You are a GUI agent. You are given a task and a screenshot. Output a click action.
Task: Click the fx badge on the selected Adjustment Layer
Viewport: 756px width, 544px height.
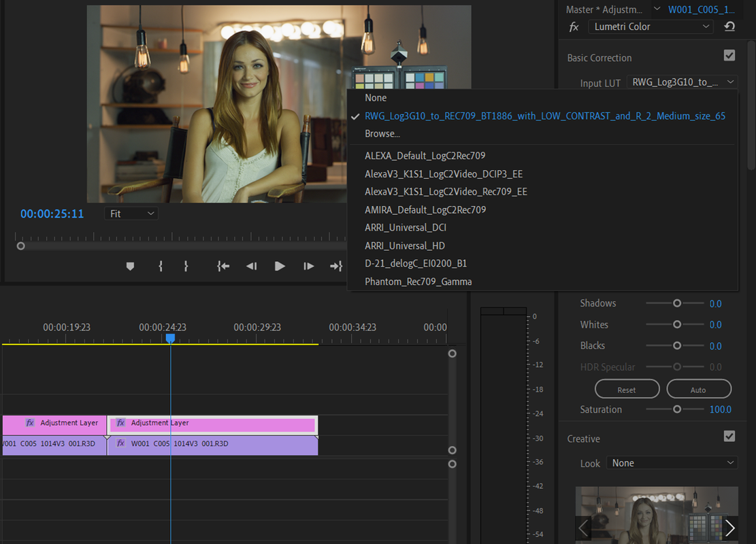(x=120, y=422)
